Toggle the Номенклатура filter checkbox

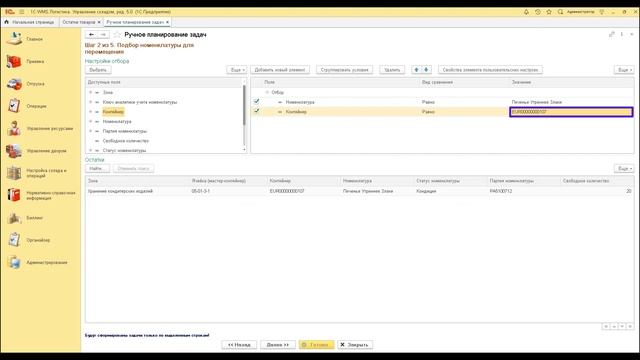pyautogui.click(x=256, y=101)
